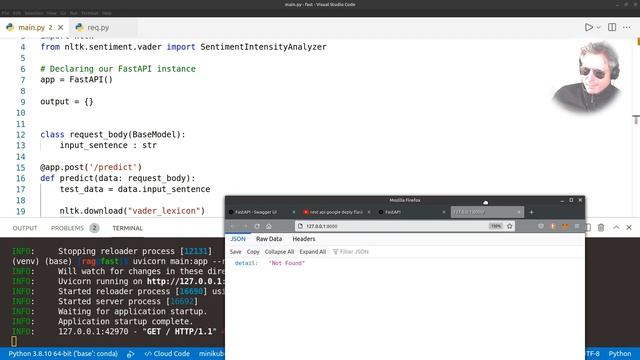
Task: Click Save in the JSON viewer
Action: (236, 252)
